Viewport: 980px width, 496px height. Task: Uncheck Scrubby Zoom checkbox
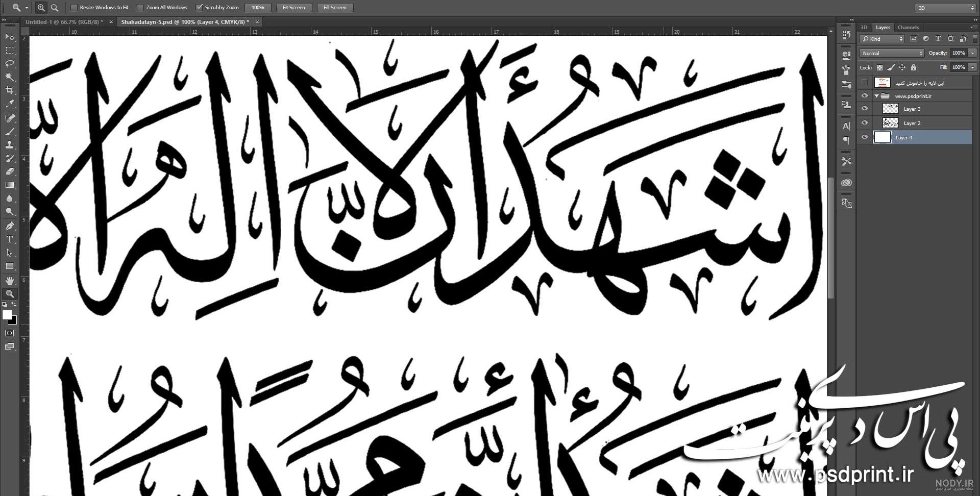tap(199, 8)
